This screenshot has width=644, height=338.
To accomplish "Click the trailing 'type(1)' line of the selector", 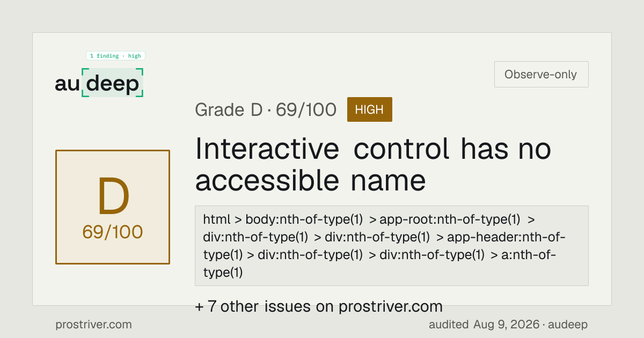I will point(223,273).
